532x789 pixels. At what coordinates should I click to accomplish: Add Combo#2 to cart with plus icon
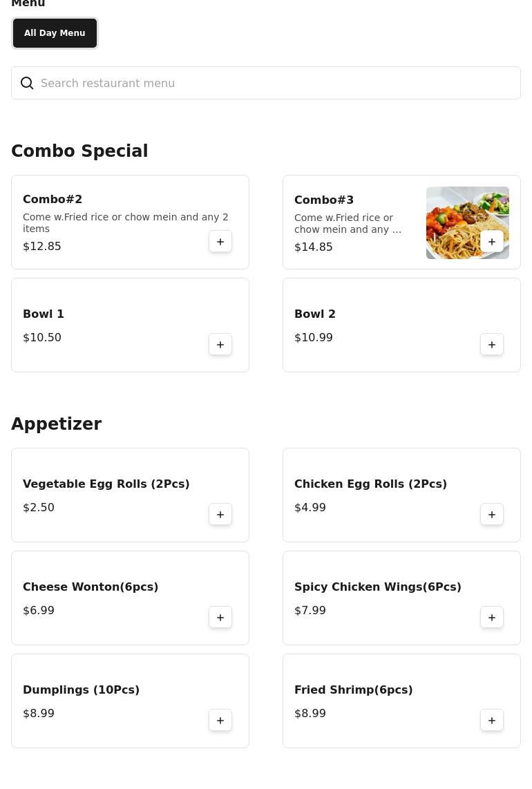[220, 242]
